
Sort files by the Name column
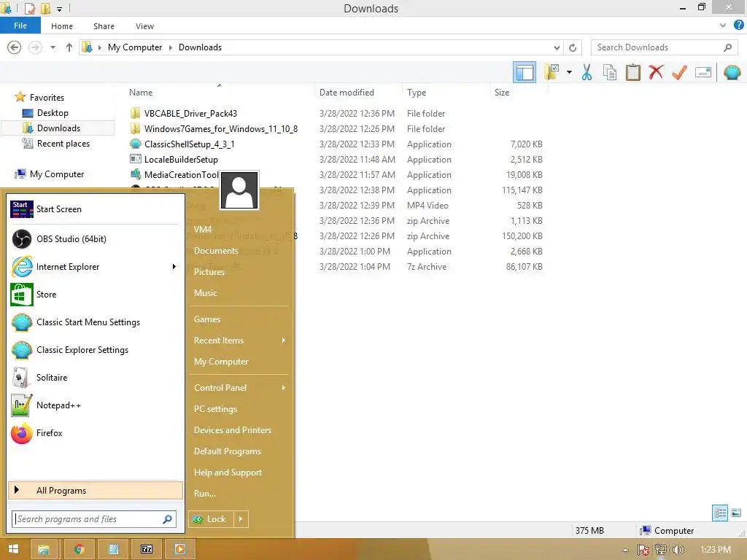[141, 93]
